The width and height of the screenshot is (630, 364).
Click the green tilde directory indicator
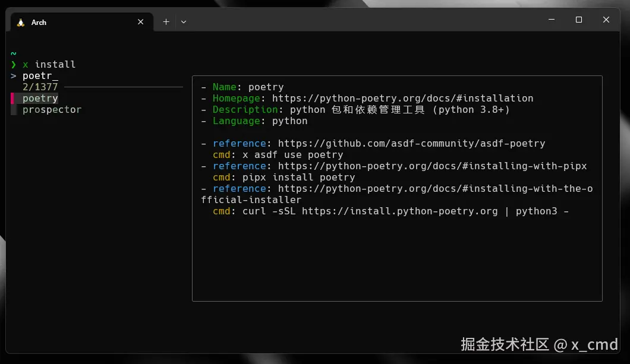(x=14, y=53)
